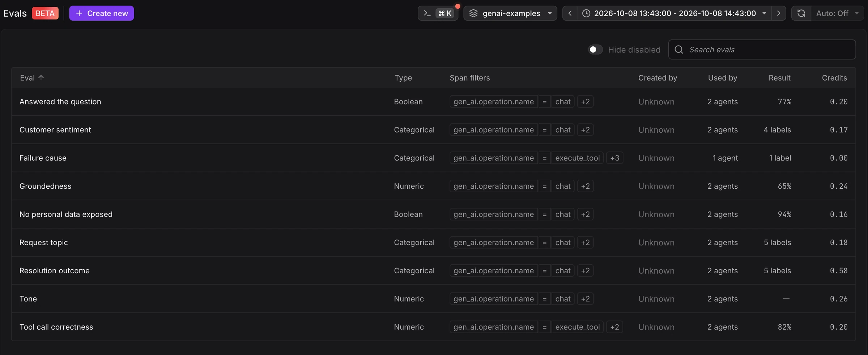The height and width of the screenshot is (355, 868).
Task: Click the Used by column header
Action: point(723,78)
